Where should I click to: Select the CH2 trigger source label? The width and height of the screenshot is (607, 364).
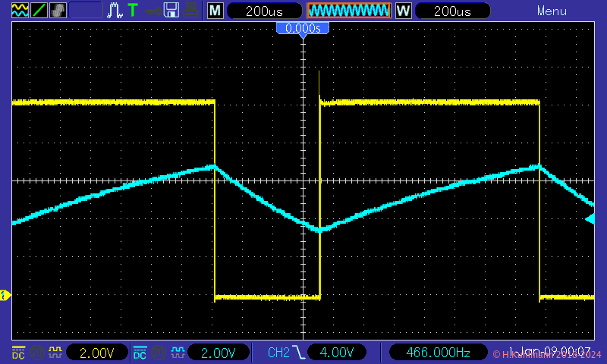278,353
